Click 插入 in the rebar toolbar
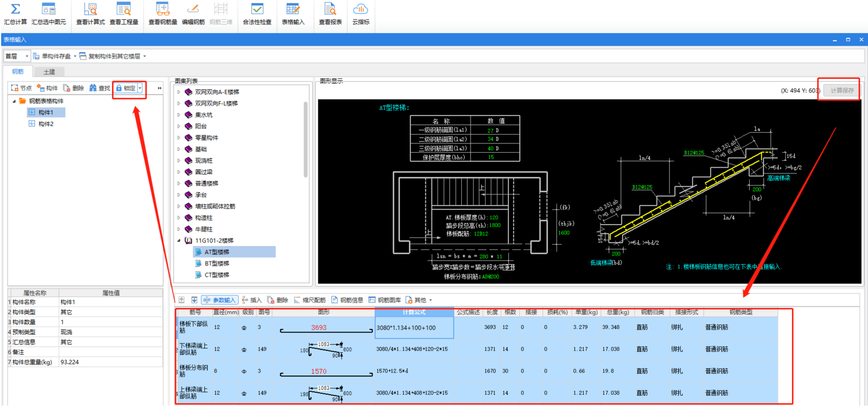This screenshot has height=412, width=868. 252,300
